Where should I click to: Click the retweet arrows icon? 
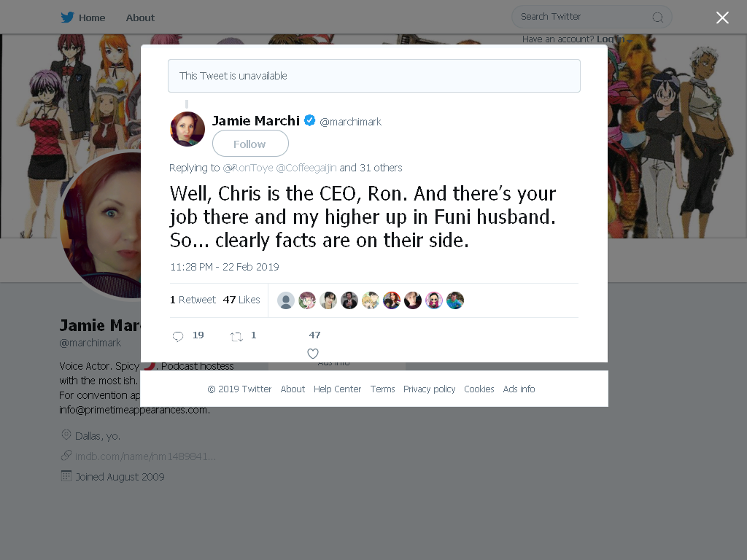[x=236, y=337]
